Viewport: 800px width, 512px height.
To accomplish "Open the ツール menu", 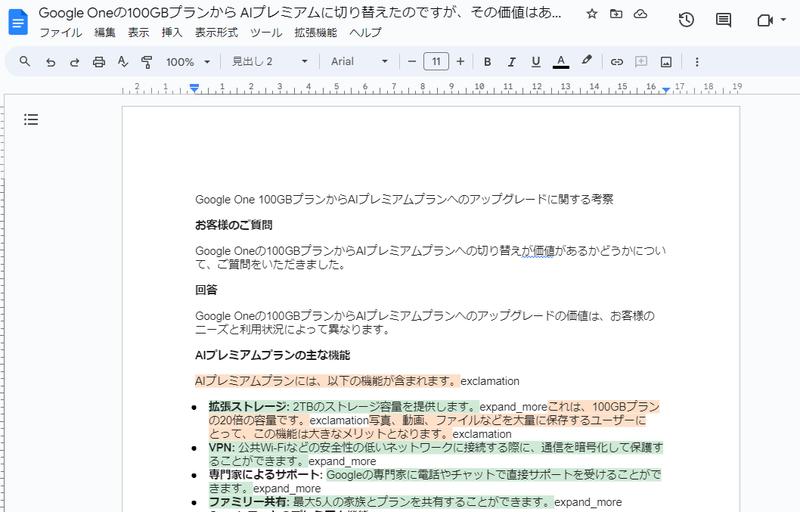I will pos(266,33).
